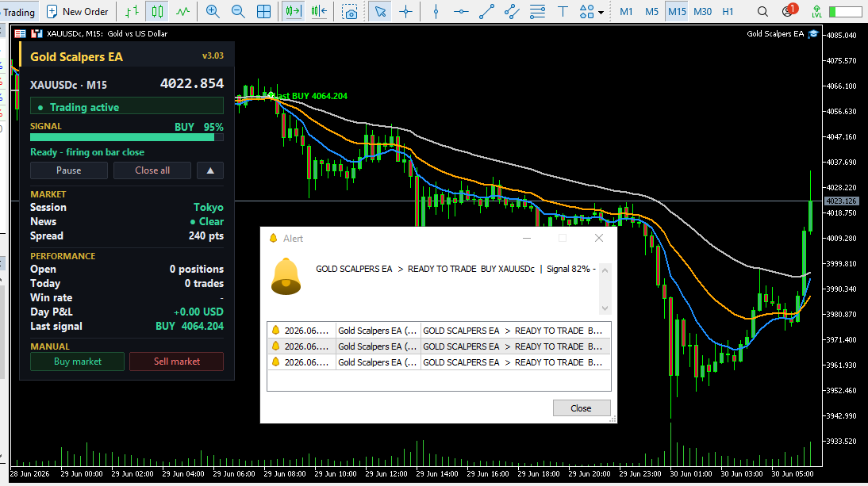Open the shapes objects dropdown
Viewport: 868px width, 486px height.
[591, 12]
